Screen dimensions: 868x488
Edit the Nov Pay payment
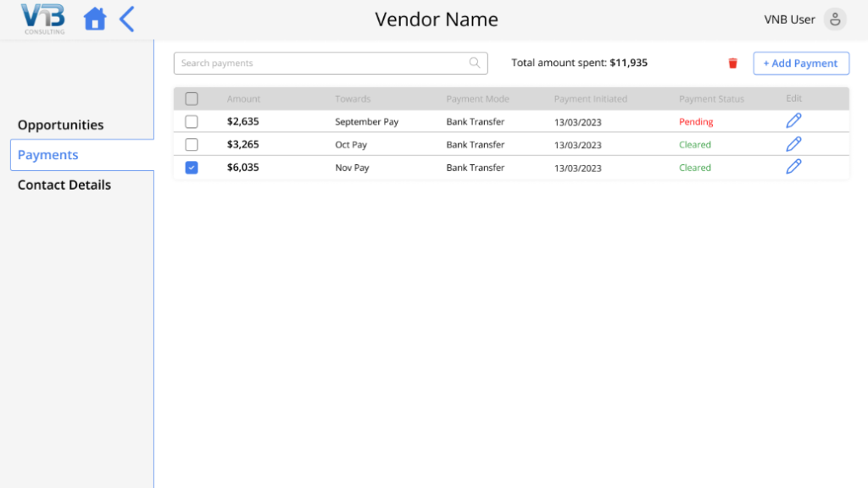click(793, 167)
